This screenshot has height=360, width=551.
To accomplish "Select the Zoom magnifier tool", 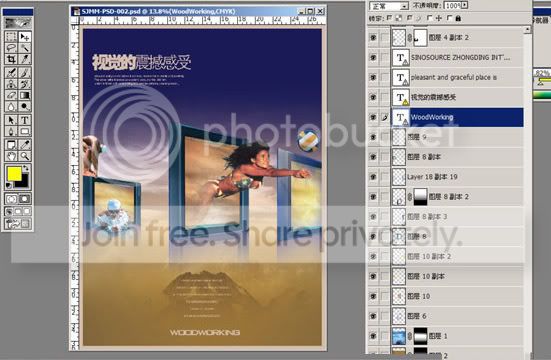I will (25, 156).
